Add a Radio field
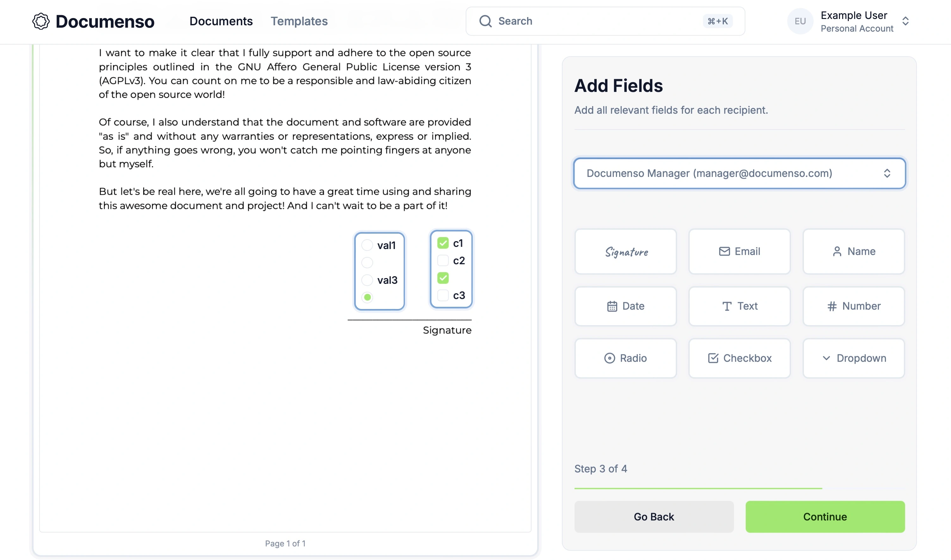 tap(625, 358)
